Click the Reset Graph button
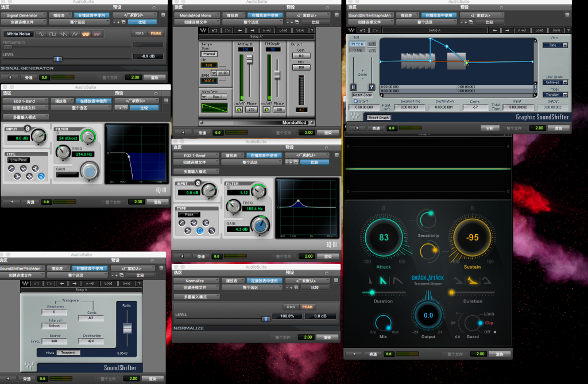Screen dimensions: 588x384 click(378, 117)
